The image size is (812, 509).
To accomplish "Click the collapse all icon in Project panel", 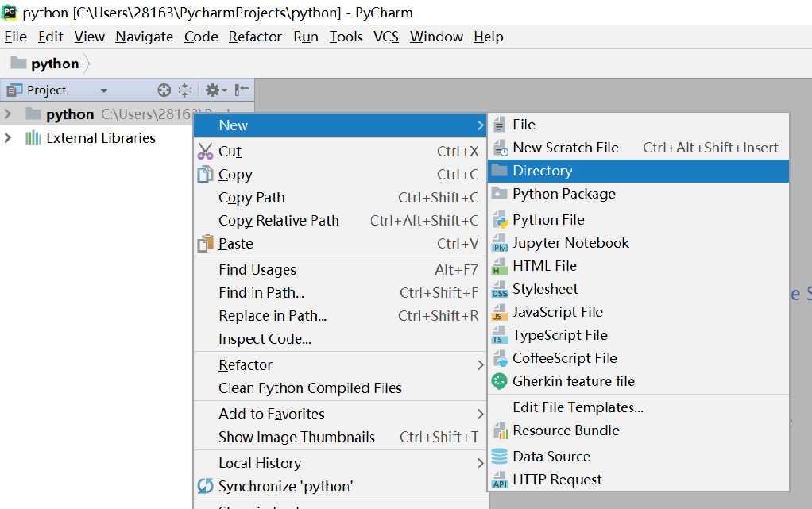I will (185, 90).
